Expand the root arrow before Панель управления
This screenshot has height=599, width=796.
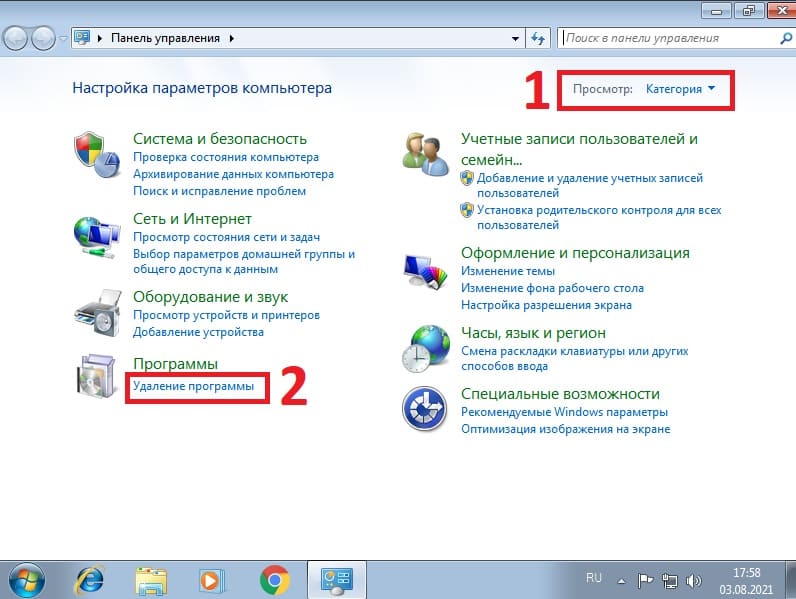[100, 38]
